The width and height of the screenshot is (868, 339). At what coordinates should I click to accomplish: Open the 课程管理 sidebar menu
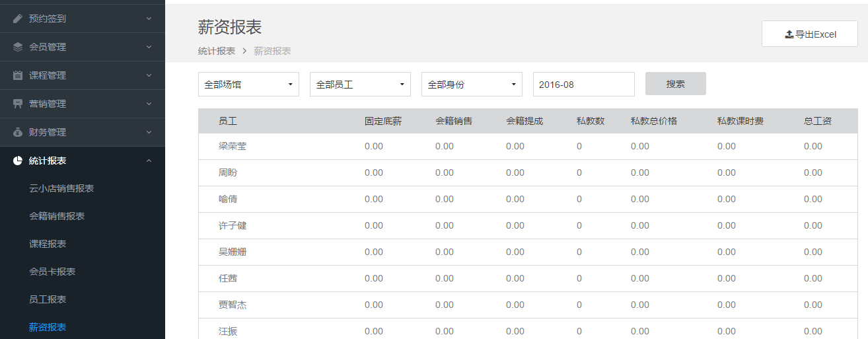(83, 75)
